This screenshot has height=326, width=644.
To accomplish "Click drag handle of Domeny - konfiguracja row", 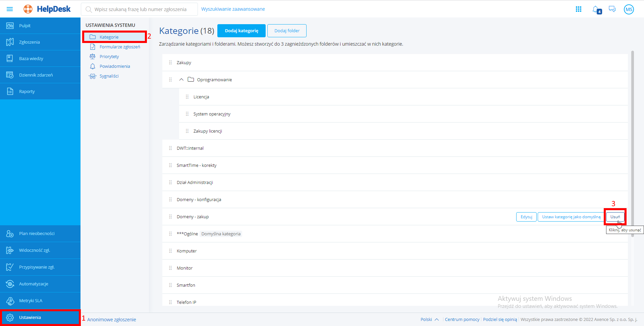I will point(170,199).
